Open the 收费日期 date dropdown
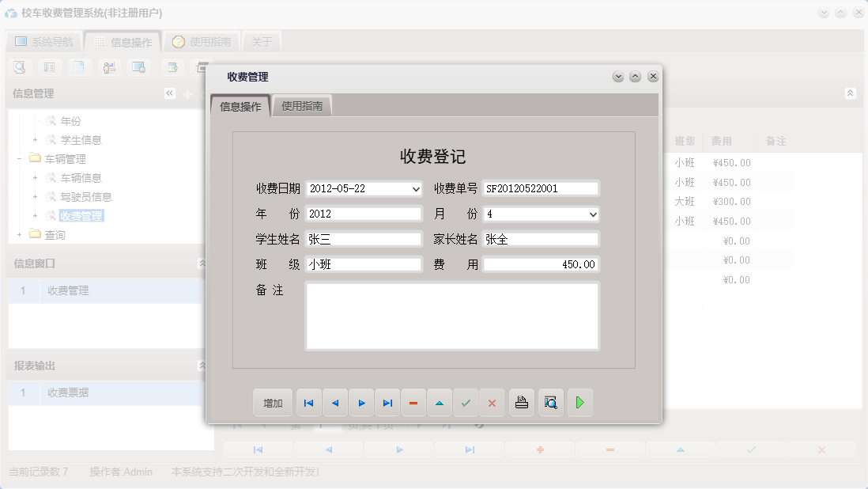Image resolution: width=868 pixels, height=489 pixels. tap(414, 188)
